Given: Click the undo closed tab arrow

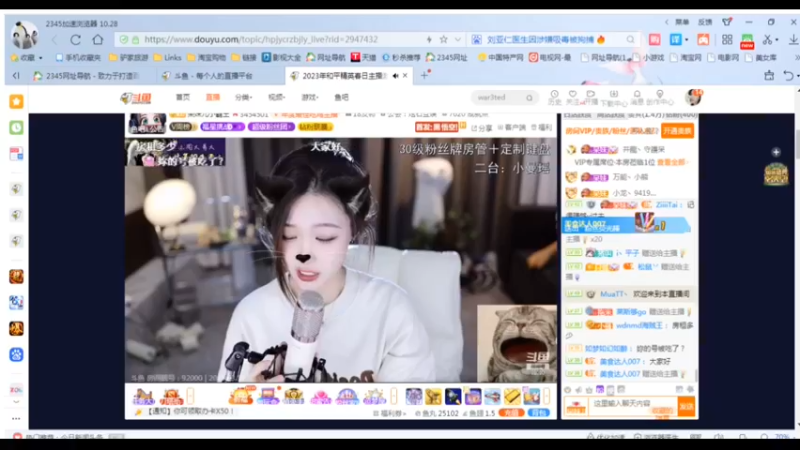Looking at the screenshot, I should 788,76.
